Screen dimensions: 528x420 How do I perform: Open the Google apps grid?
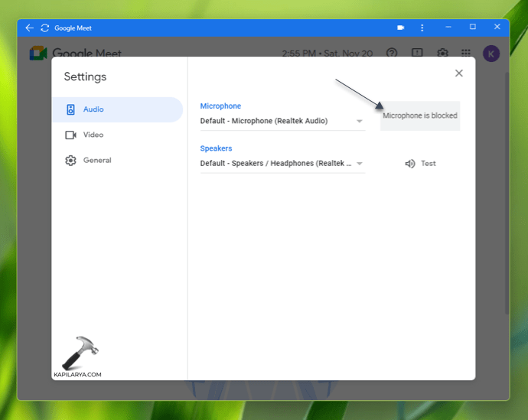[466, 53]
